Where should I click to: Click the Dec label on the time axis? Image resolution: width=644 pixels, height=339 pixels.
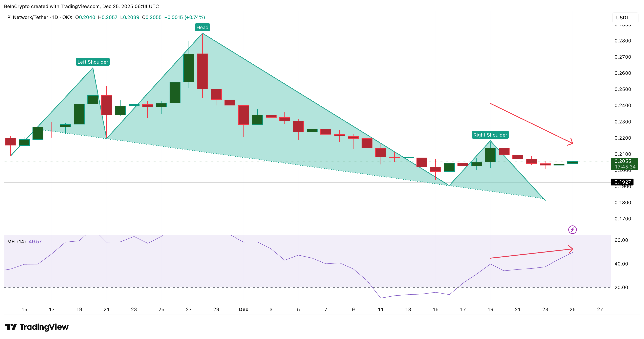(243, 310)
